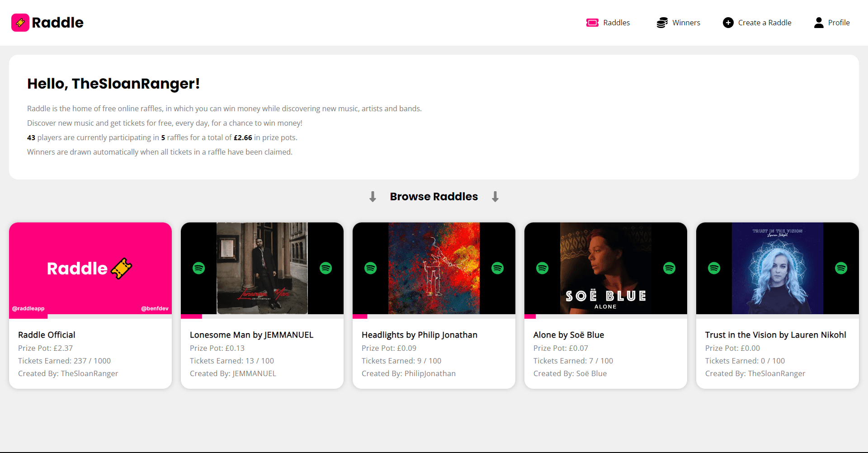This screenshot has height=453, width=868.
Task: Open Lonesome Man by JEMMANUEL title link
Action: (x=251, y=335)
